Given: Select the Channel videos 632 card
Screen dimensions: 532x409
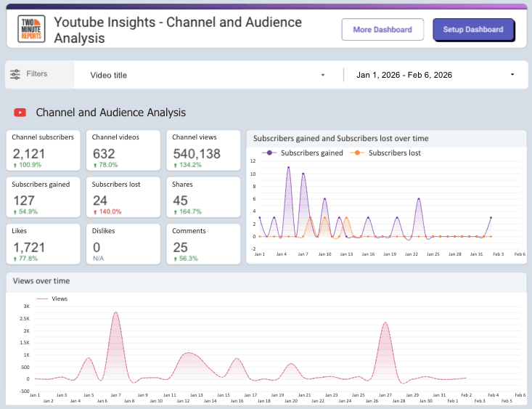Looking at the screenshot, I should [123, 150].
